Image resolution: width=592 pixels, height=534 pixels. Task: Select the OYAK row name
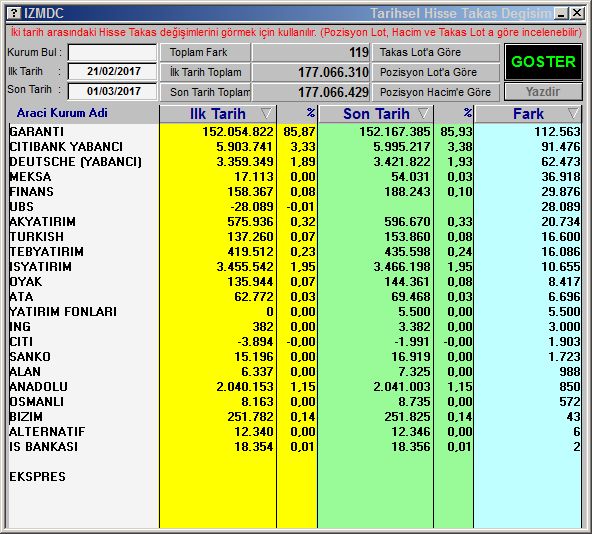[26, 281]
